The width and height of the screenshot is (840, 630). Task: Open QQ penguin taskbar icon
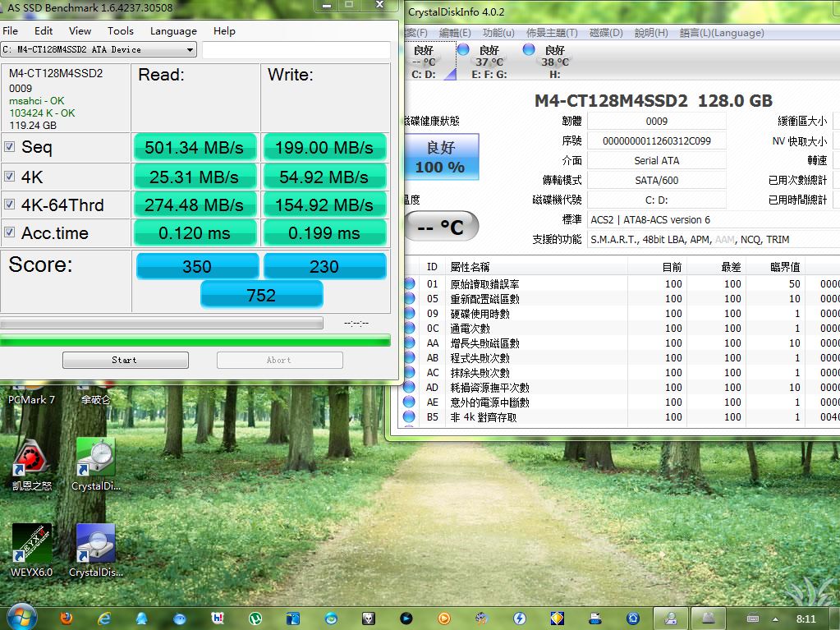tap(142, 619)
